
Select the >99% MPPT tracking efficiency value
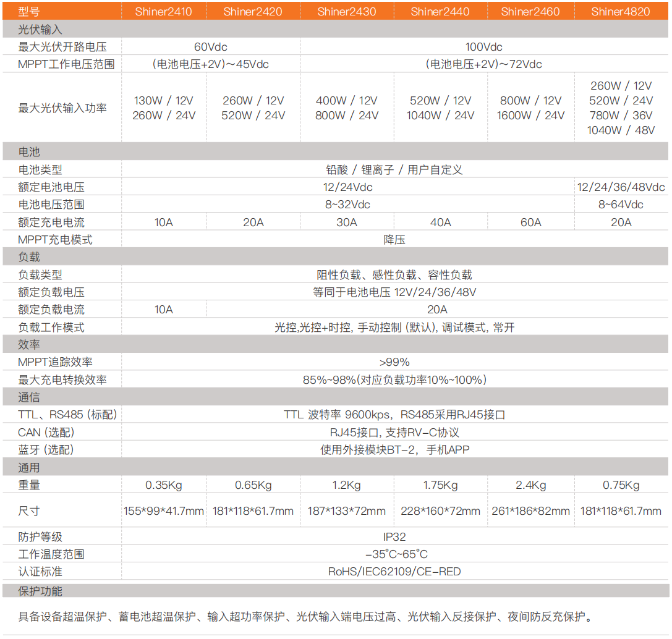coord(394,362)
